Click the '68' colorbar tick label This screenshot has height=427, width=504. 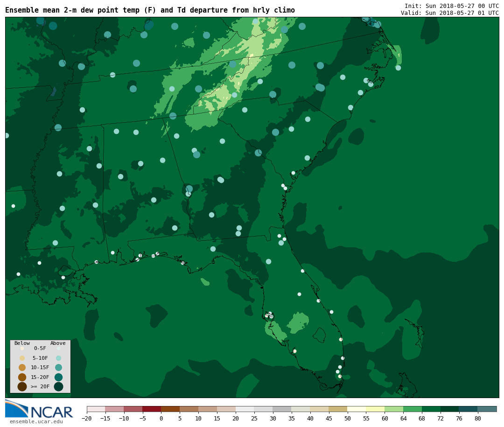(x=422, y=419)
